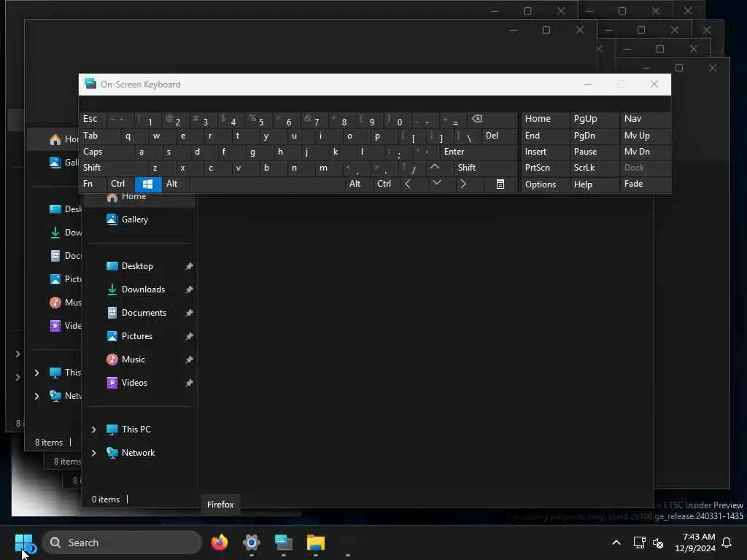
Task: Click the Tab key on keyboard
Action: (99, 136)
